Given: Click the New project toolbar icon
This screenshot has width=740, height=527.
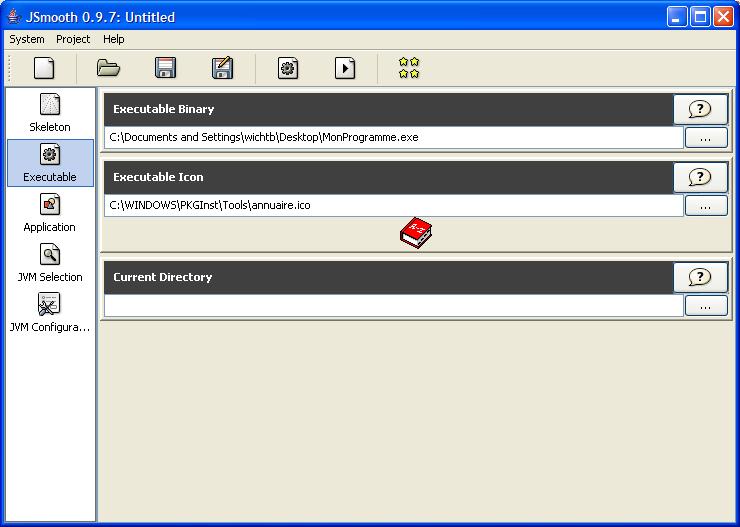Looking at the screenshot, I should (44, 68).
